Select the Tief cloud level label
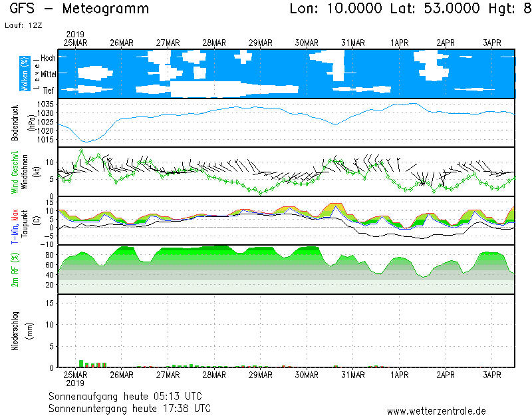Screen dimensions: 532x416 [49, 89]
